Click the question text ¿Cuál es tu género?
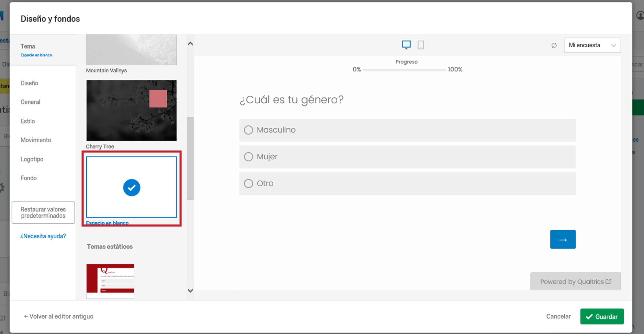644x334 pixels. coord(292,100)
